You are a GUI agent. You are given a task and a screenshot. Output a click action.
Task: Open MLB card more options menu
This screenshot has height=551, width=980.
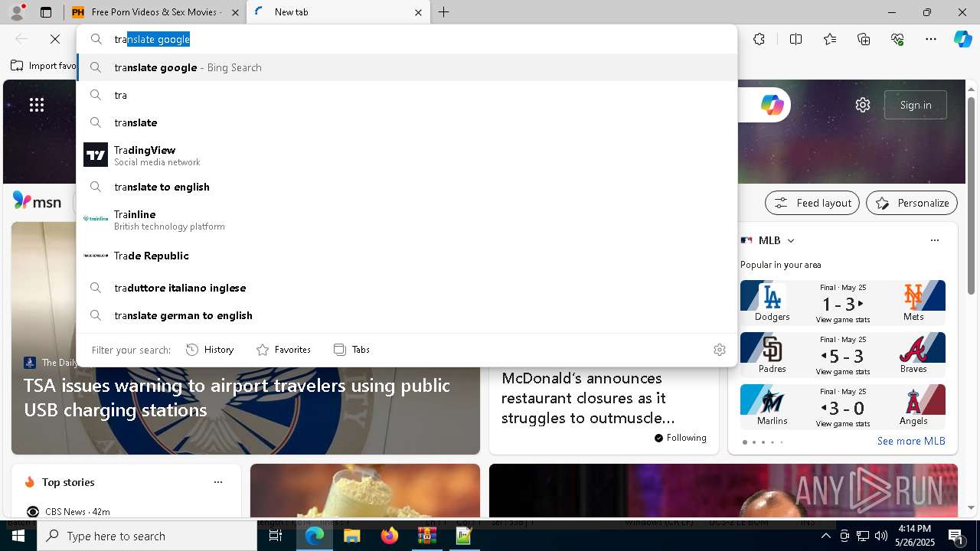point(934,240)
